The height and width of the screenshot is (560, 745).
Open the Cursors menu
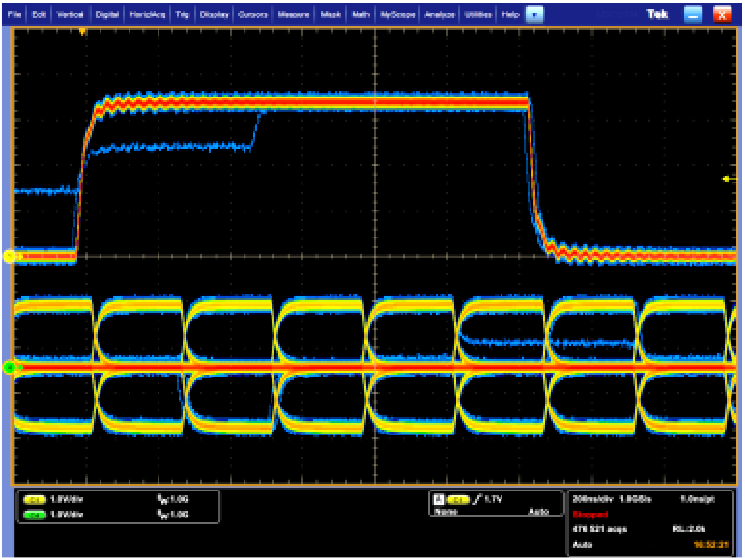tap(252, 15)
